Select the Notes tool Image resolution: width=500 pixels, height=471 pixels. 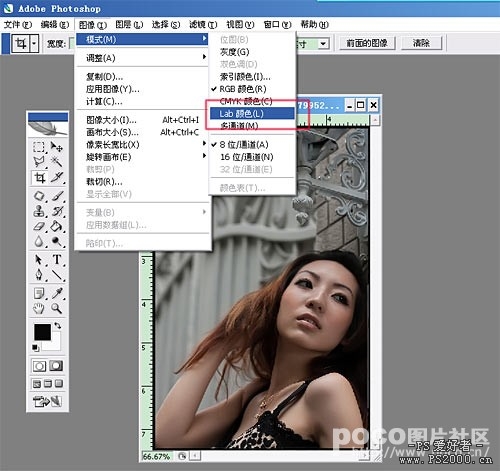39,293
